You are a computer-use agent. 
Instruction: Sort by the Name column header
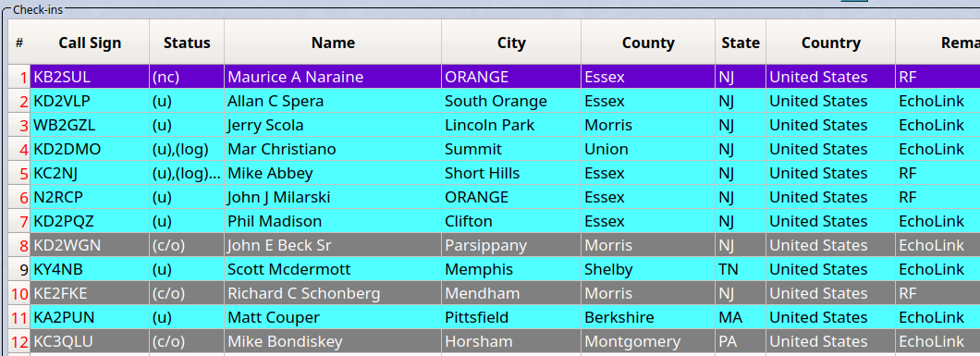point(333,43)
